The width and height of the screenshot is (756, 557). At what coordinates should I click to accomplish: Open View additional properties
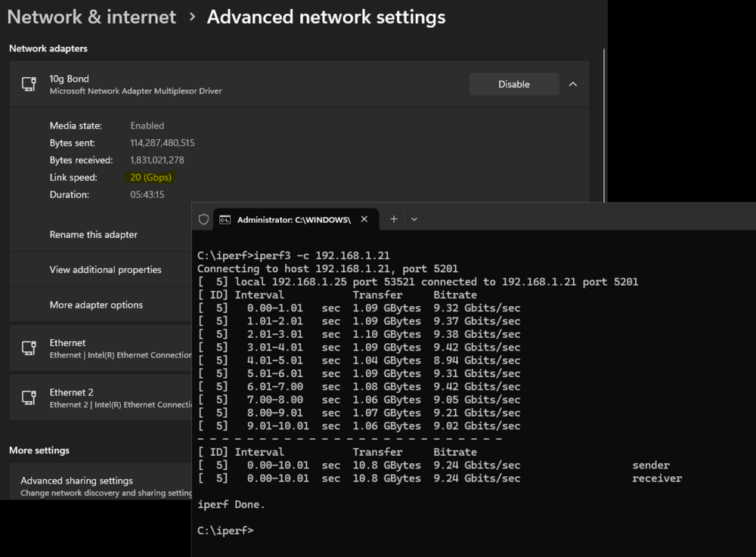click(x=101, y=269)
